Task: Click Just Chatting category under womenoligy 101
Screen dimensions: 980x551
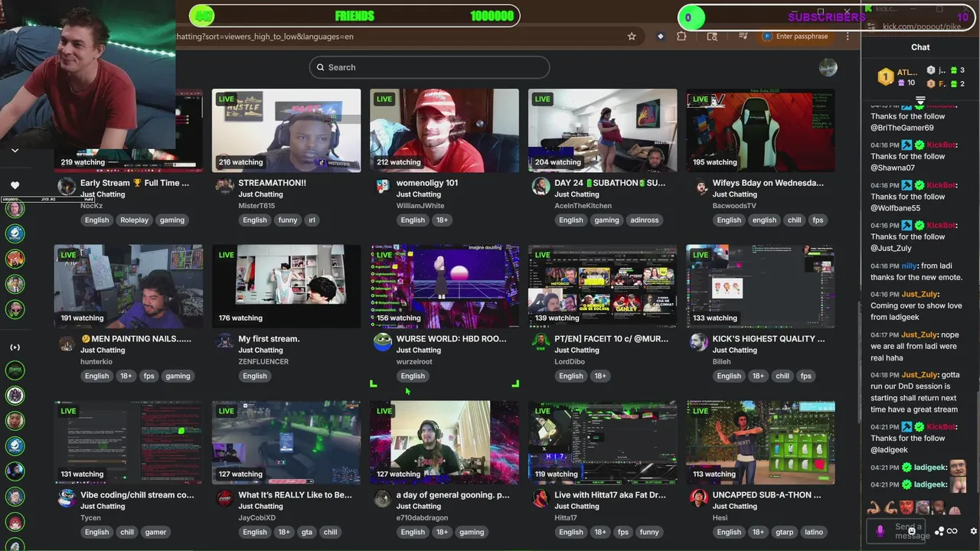Action: (418, 194)
